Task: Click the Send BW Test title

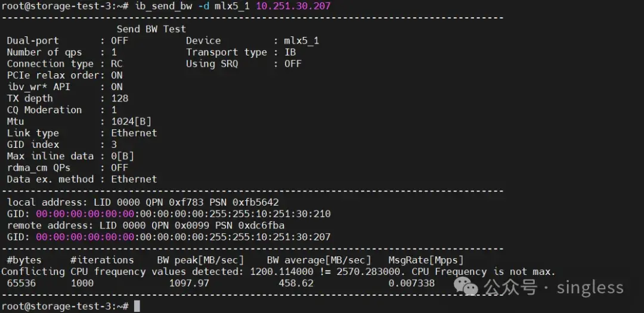Action: (151, 29)
